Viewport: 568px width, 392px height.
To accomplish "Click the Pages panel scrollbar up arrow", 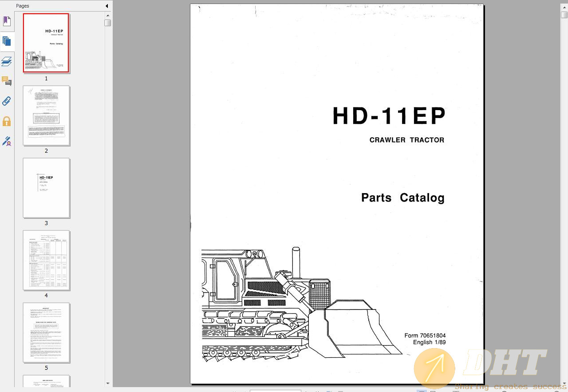I will 108,16.
